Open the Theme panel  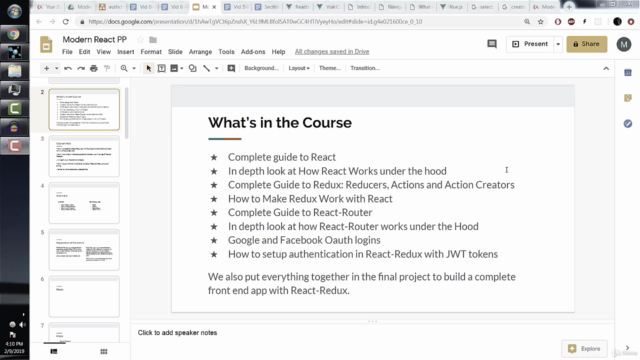pos(329,68)
